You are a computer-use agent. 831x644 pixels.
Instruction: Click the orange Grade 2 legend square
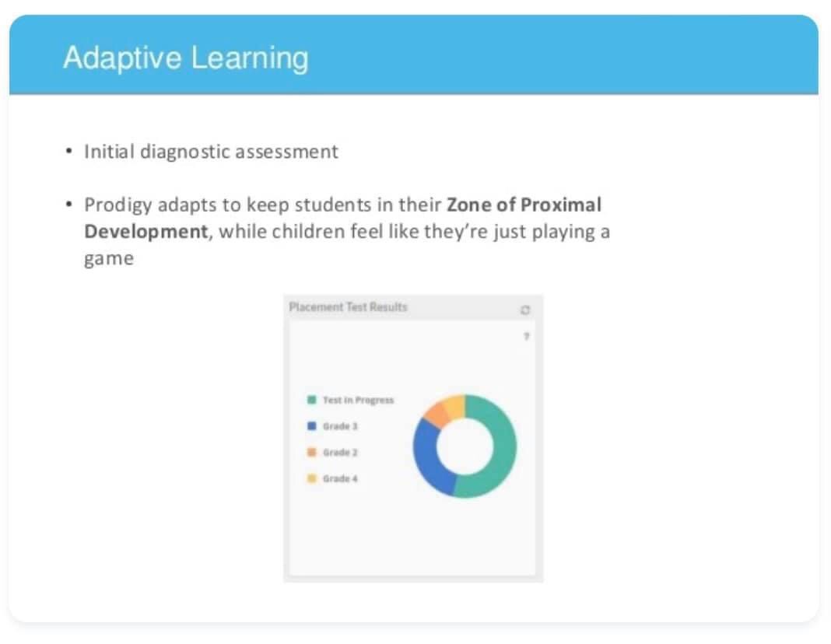pos(311,453)
